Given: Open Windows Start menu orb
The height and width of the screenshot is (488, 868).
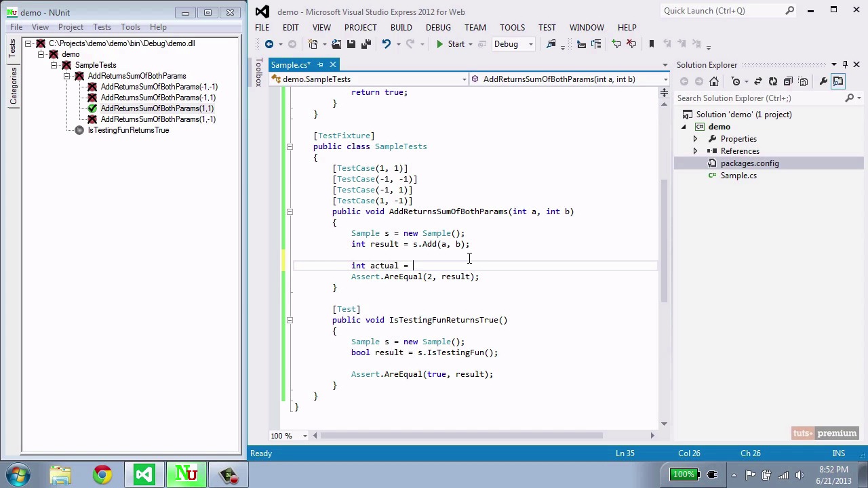Looking at the screenshot, I should pos(18,474).
